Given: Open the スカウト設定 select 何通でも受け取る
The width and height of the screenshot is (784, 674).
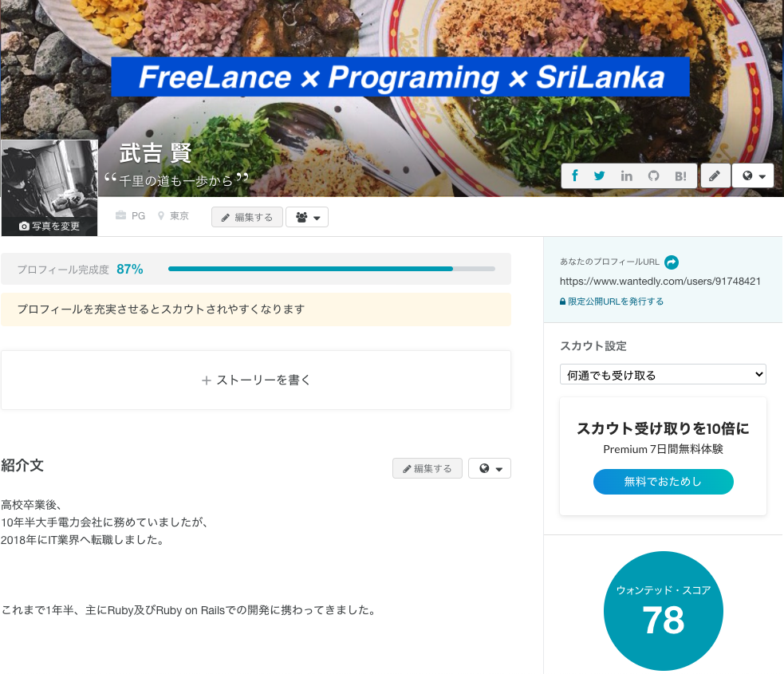Looking at the screenshot, I should (x=663, y=375).
